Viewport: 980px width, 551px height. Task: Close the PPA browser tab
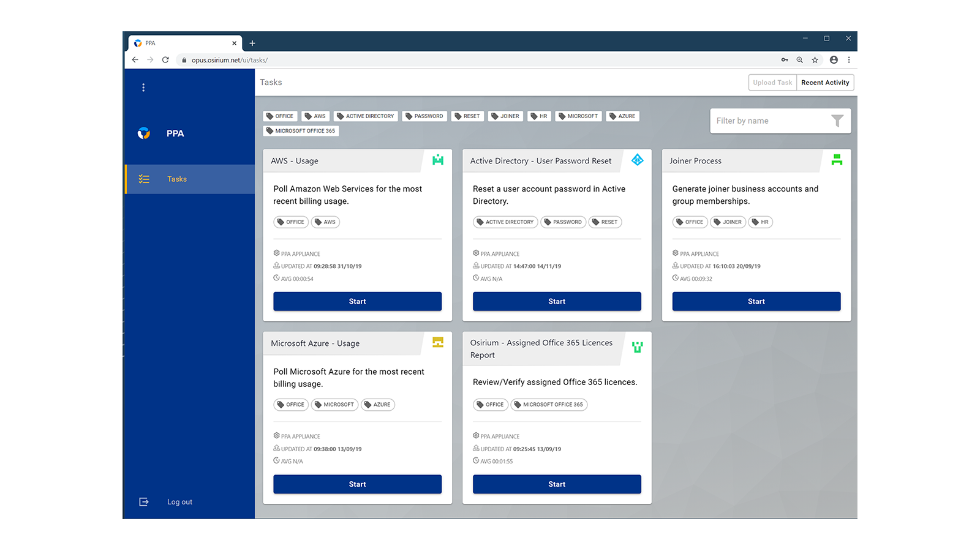[234, 43]
